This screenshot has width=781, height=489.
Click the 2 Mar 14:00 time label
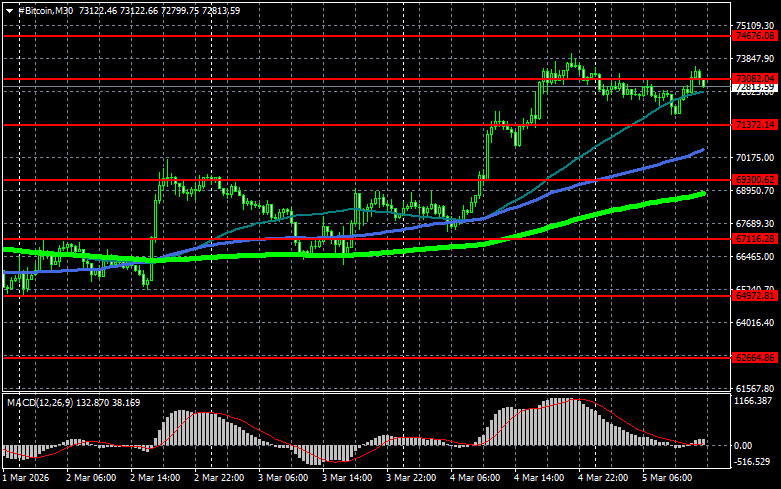[x=155, y=478]
